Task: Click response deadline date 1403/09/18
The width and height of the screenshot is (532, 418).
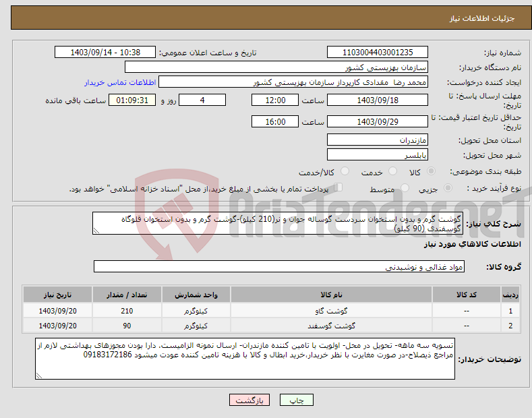Action: pos(378,100)
